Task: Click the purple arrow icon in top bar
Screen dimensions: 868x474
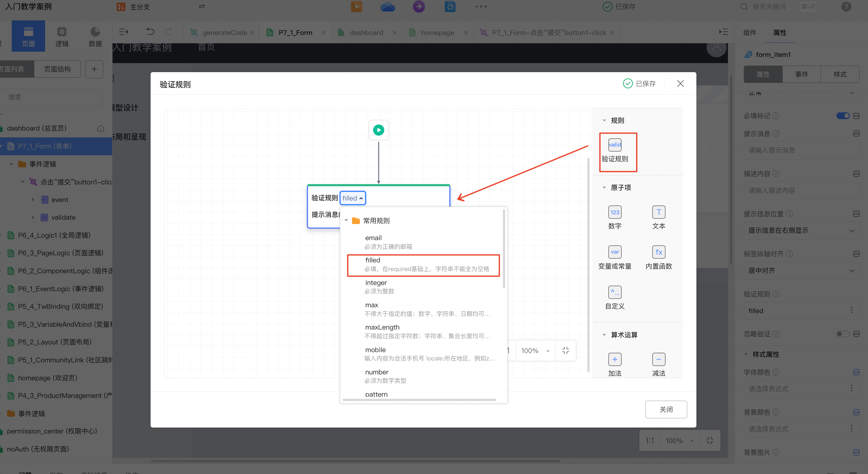Action: tap(419, 6)
